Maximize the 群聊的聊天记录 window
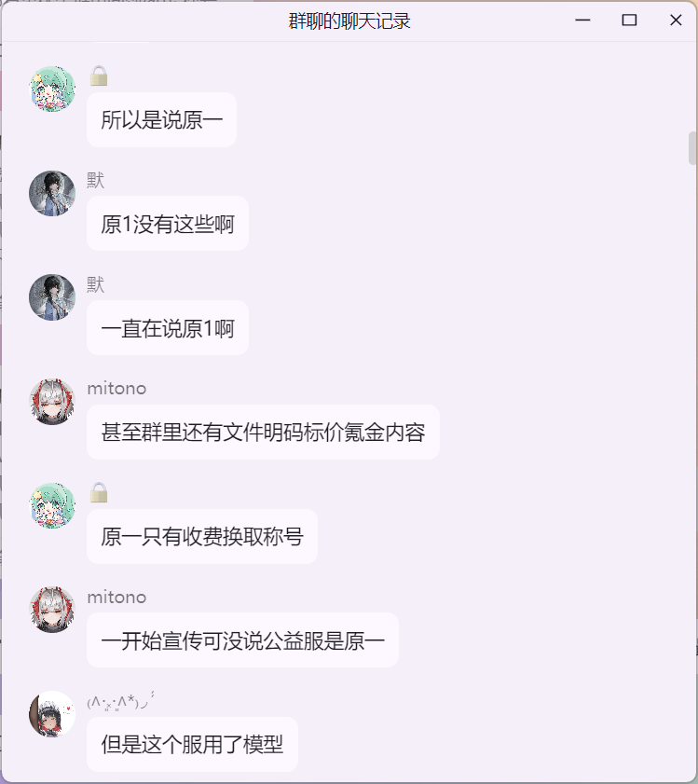 629,20
